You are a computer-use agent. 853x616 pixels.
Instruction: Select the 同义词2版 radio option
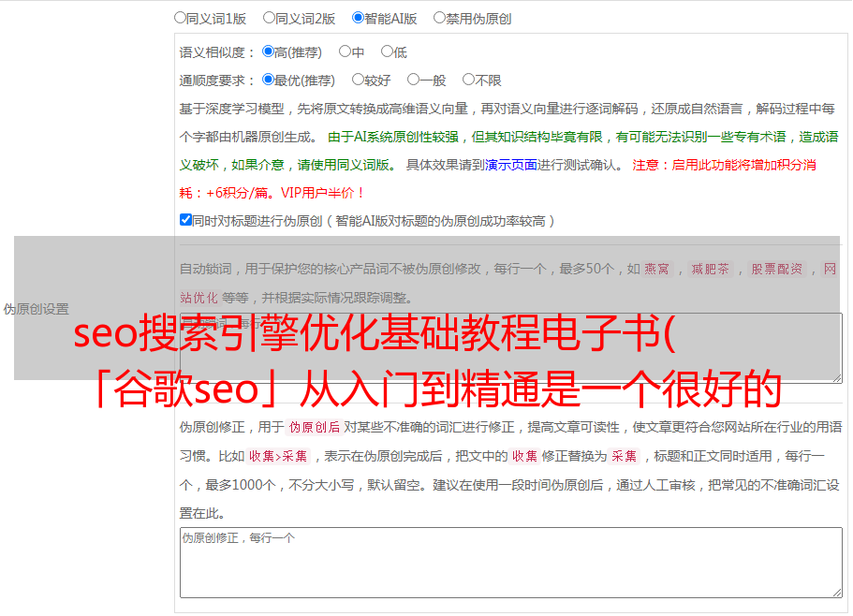(x=269, y=18)
